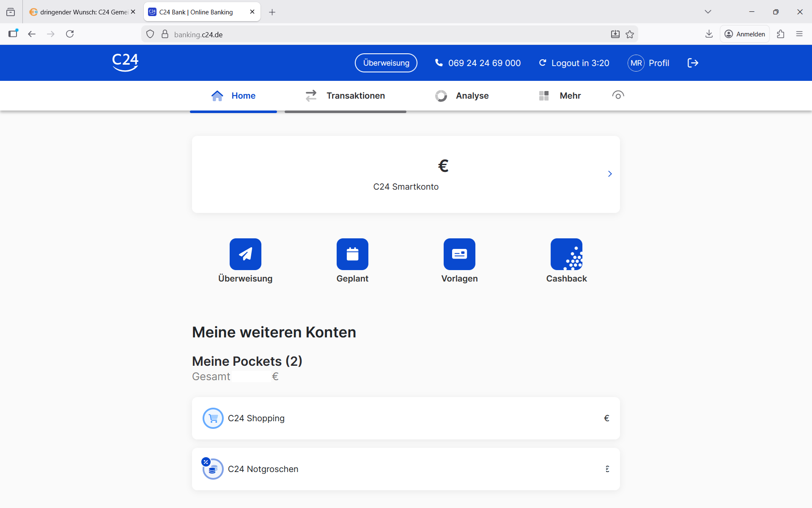The image size is (812, 508).
Task: Click the padlock site info icon
Action: pyautogui.click(x=165, y=34)
